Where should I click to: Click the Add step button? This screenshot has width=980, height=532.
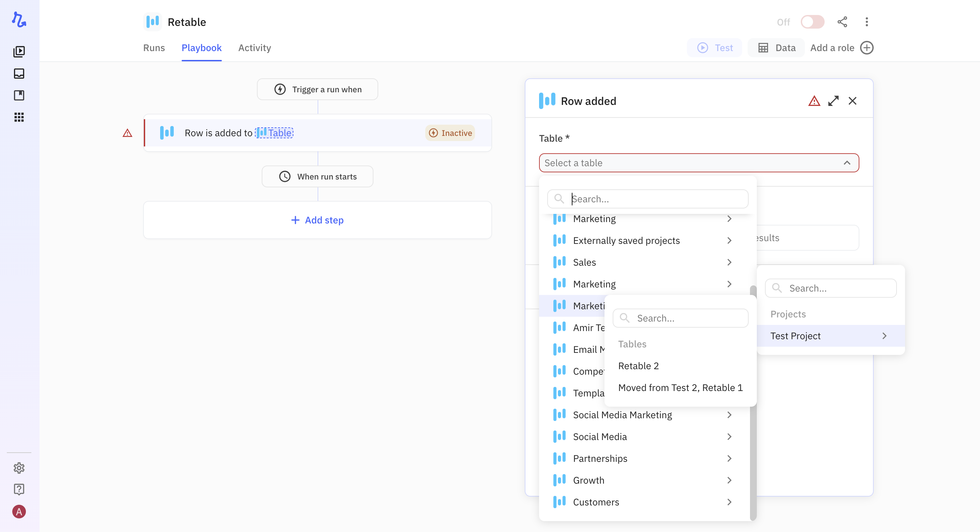(317, 220)
